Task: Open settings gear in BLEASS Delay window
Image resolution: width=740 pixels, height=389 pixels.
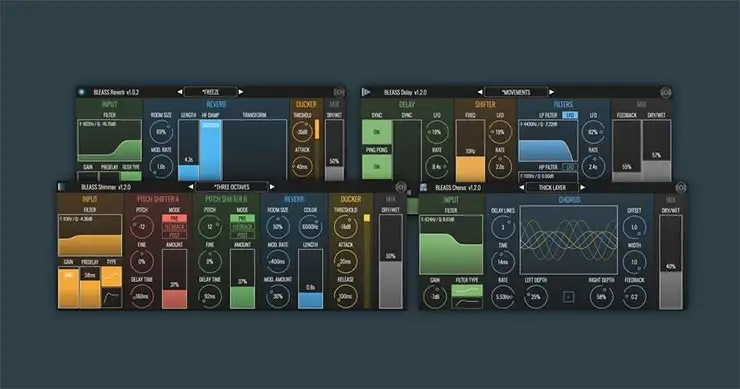Action: coord(665,92)
